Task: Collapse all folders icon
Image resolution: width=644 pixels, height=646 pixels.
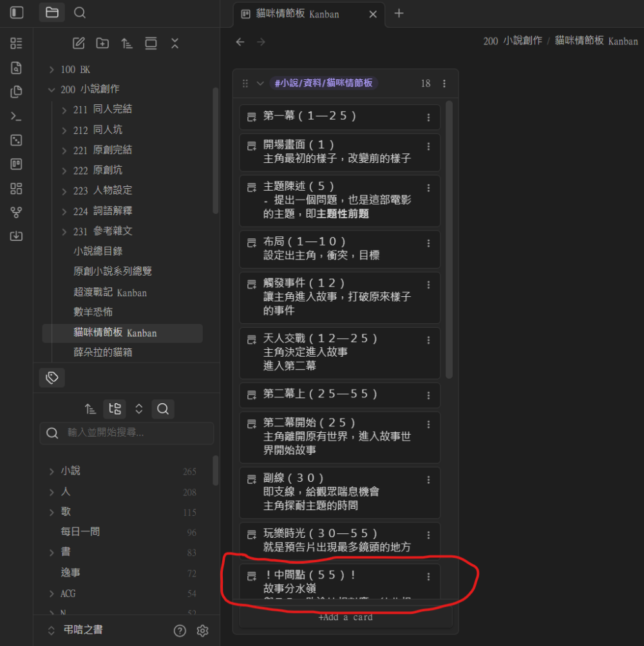Action: point(175,43)
